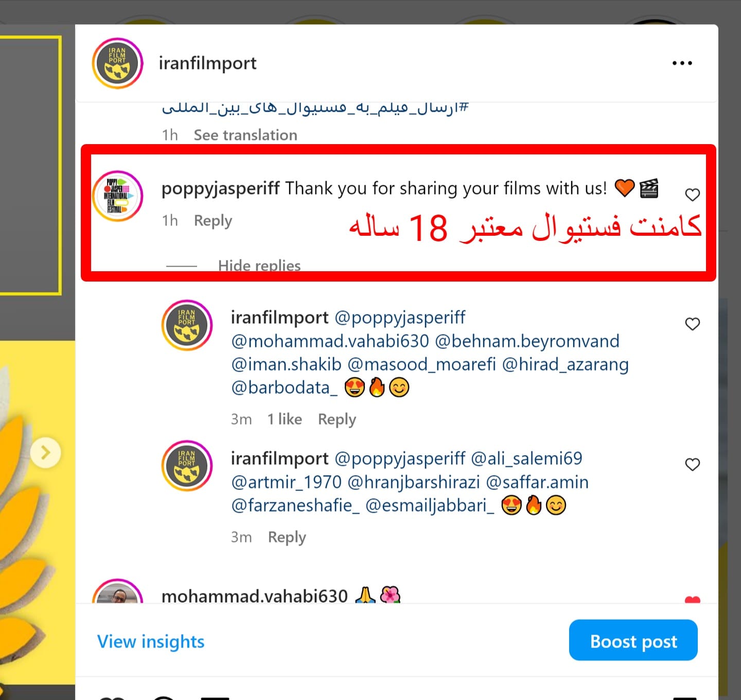This screenshot has width=741, height=700.
Task: Go to next carousel image arrow
Action: point(45,452)
